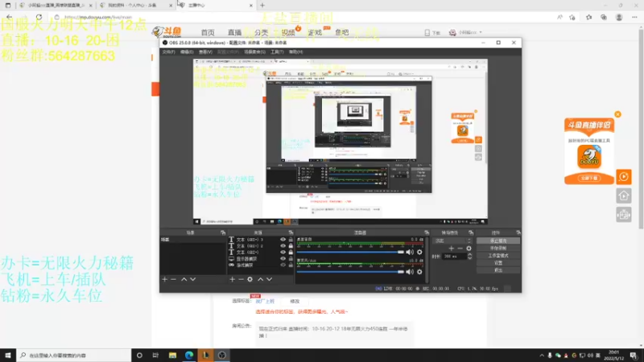Image resolution: width=644 pixels, height=362 pixels.
Task: Move the scene down in the list
Action: pos(192,279)
